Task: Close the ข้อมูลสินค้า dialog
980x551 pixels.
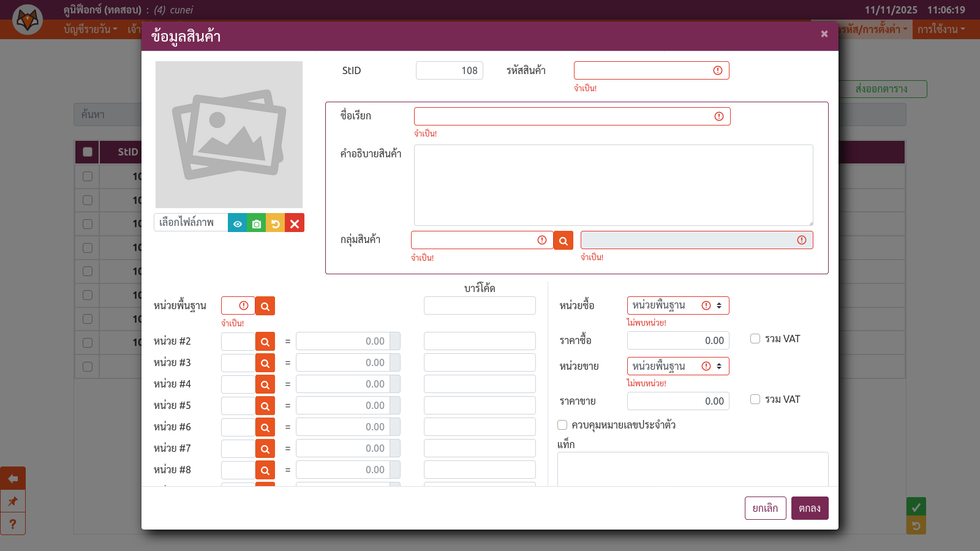Action: pos(824,34)
